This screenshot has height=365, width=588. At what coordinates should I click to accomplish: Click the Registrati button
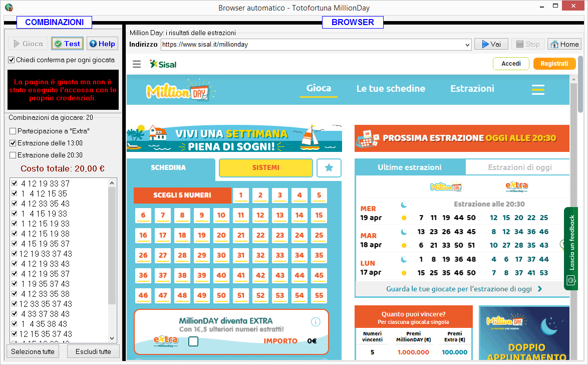pyautogui.click(x=554, y=64)
